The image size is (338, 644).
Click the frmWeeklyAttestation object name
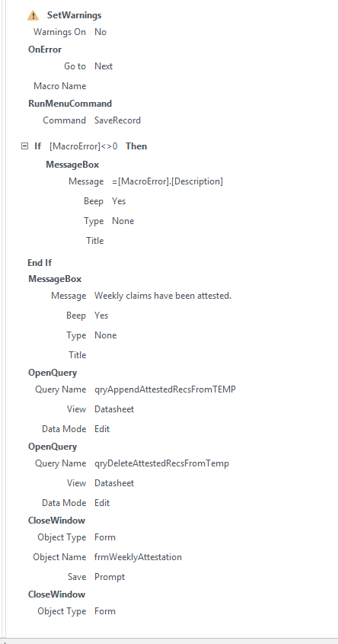click(x=138, y=557)
